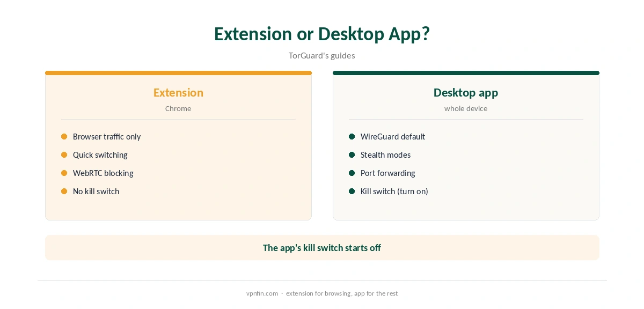Viewport: 644px width, 309px height.
Task: Click 'Stealth modes' list item
Action: [385, 155]
